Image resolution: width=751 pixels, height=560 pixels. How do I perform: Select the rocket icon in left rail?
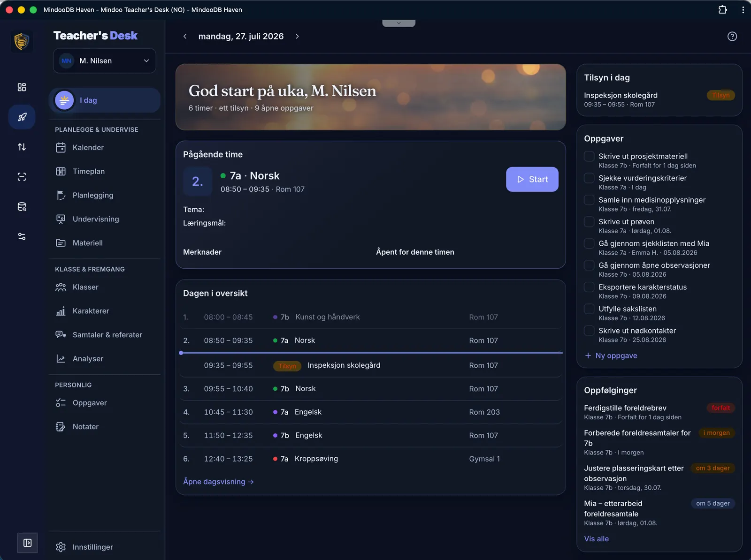22,117
